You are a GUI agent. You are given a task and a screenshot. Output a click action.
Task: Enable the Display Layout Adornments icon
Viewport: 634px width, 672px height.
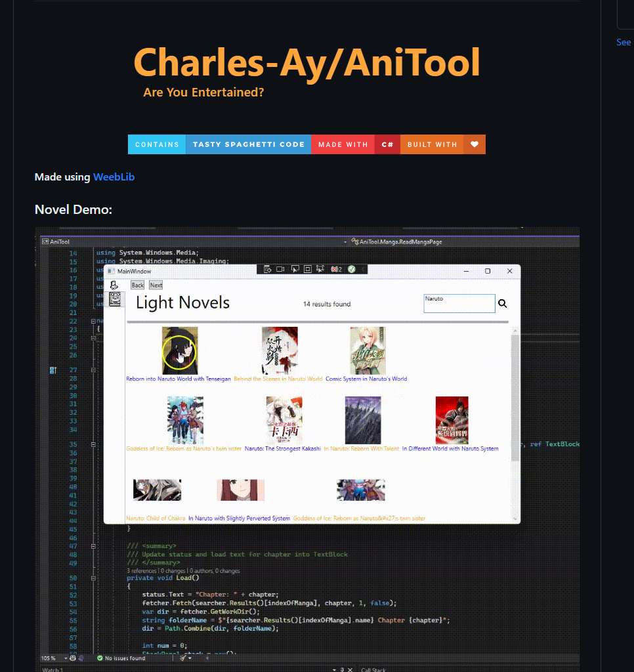point(308,268)
